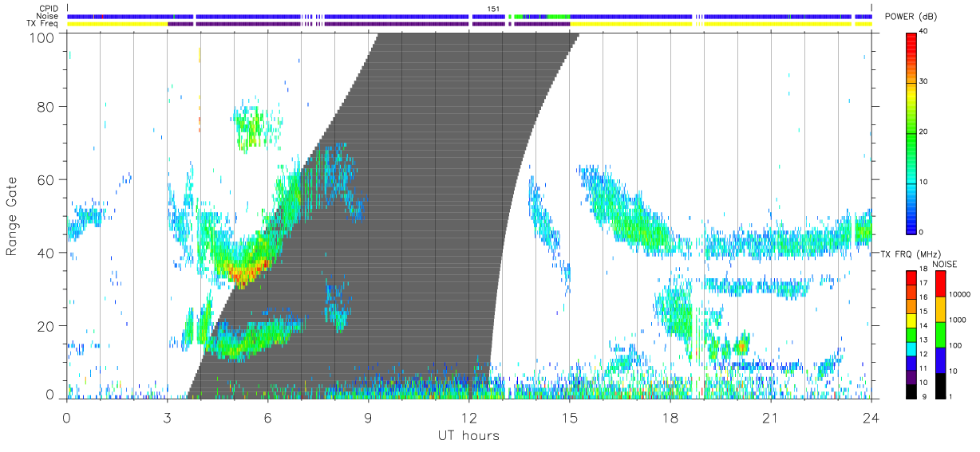
Task: Select the 'CPID' label at top left
Action: tap(48, 9)
